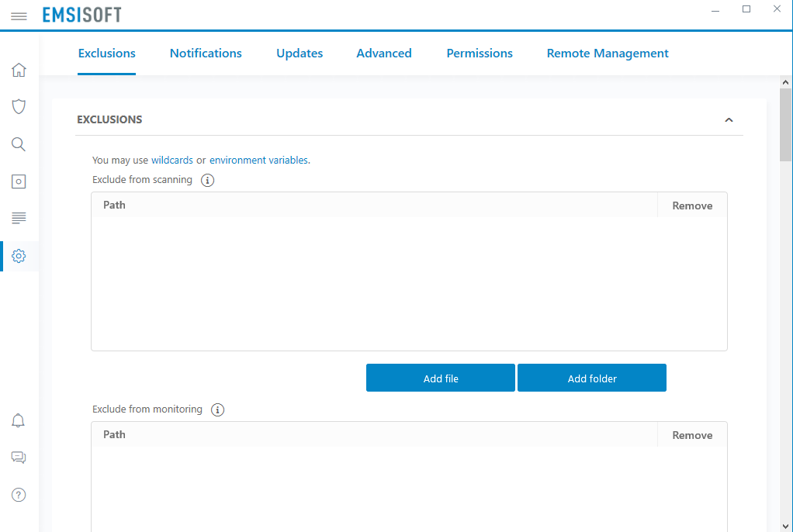This screenshot has height=532, width=793.
Task: Go to the Home overview icon
Action: click(x=19, y=70)
